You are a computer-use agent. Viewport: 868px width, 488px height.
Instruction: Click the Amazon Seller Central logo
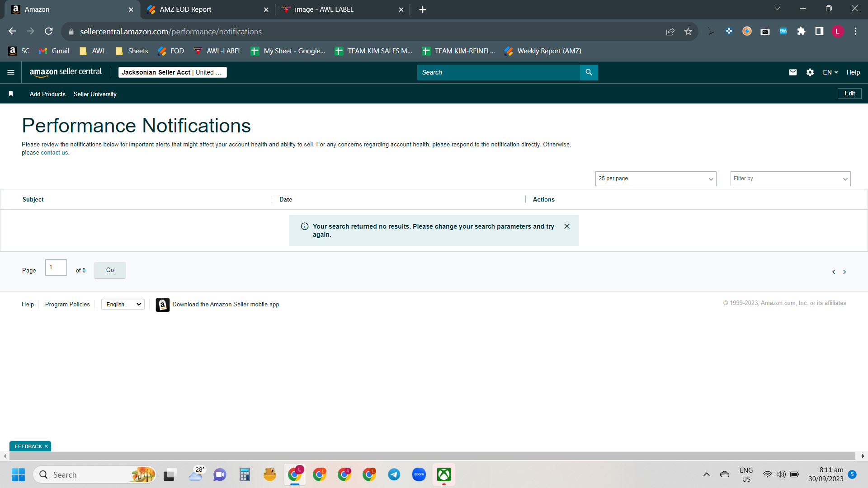[x=66, y=72]
